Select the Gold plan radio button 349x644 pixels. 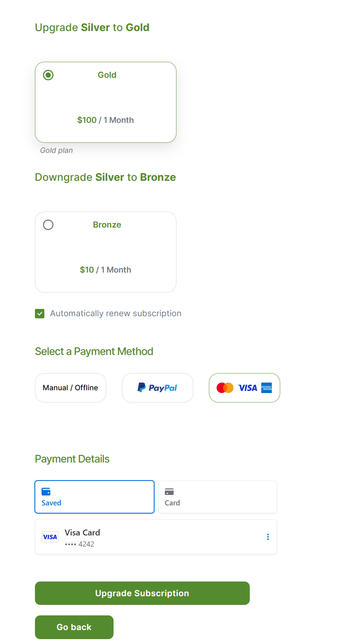[x=48, y=75]
